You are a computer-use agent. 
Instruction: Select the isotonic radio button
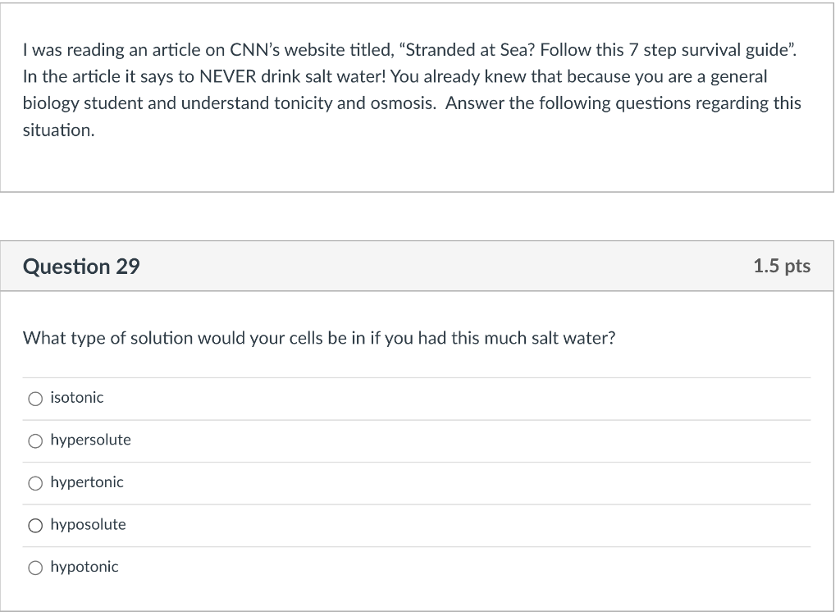pos(35,399)
